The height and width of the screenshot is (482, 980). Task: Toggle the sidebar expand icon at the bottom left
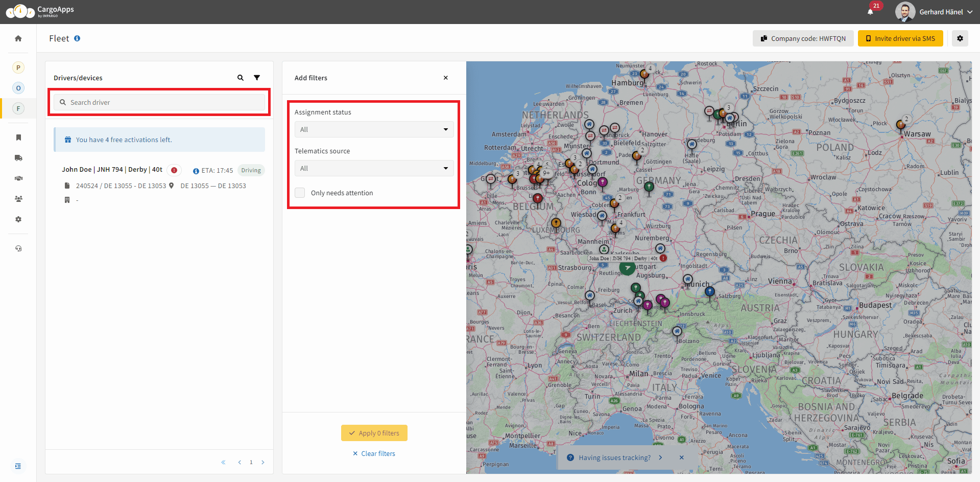[x=18, y=466]
